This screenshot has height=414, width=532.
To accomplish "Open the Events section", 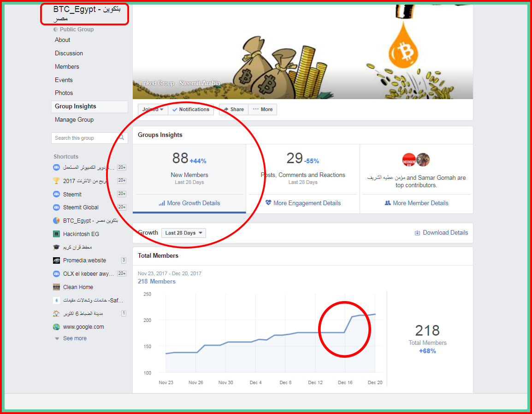I will [64, 80].
